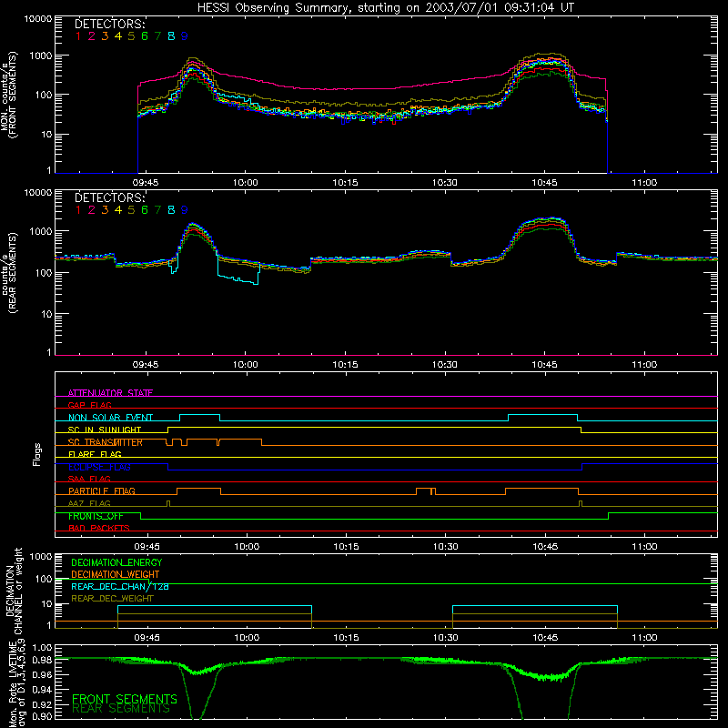Screen dimensions: 728x728
Task: Click 10:45 time tick under rear segments plot
Action: point(544,365)
